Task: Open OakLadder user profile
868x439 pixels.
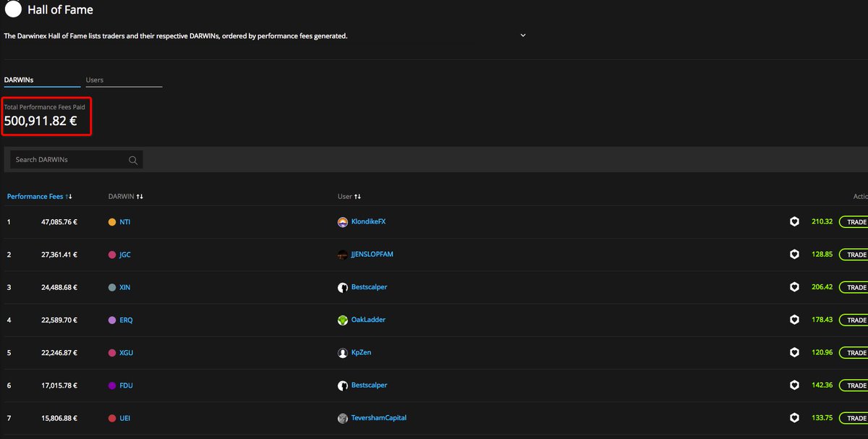Action: point(368,320)
